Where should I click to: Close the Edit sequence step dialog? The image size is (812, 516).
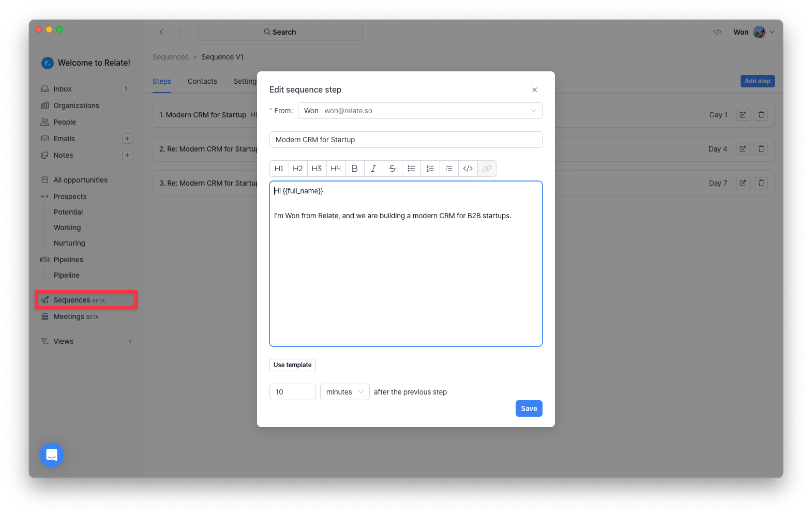click(x=535, y=90)
